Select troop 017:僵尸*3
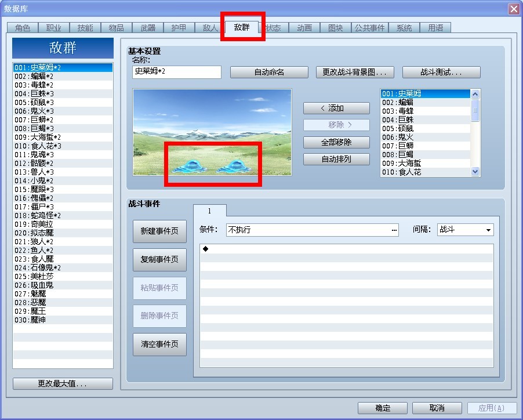523x420 pixels. pyautogui.click(x=63, y=207)
